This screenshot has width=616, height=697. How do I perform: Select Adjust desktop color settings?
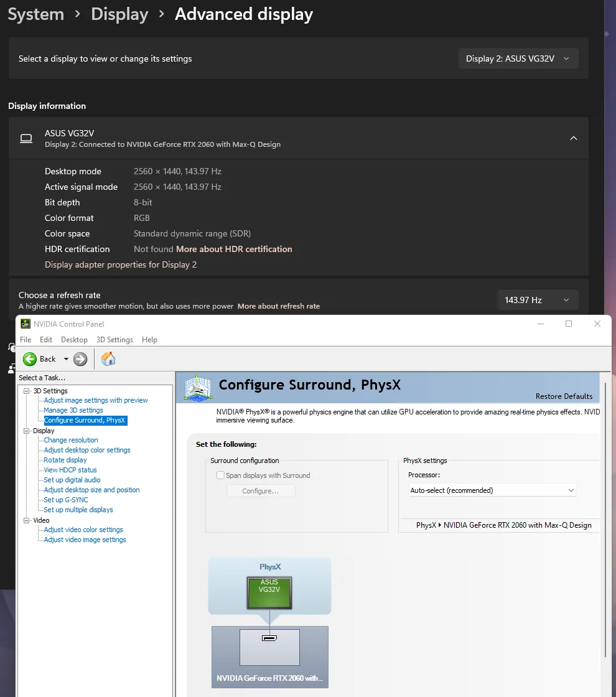coord(87,450)
